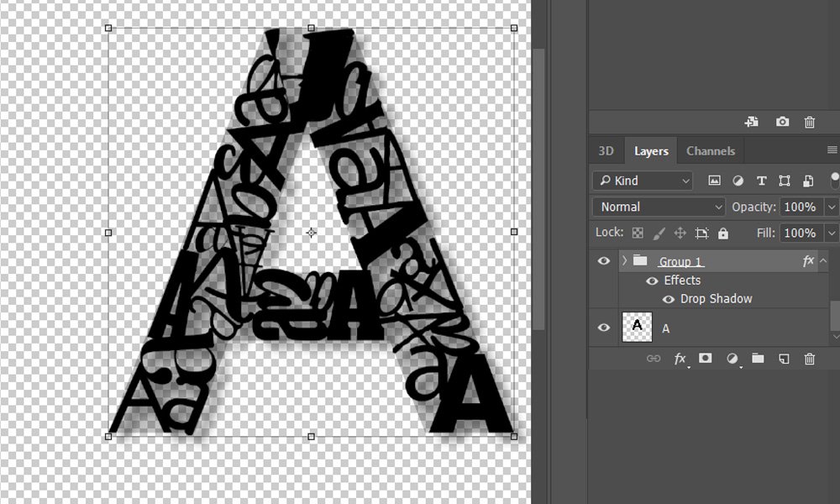Delete layer with bottom trash icon
The width and height of the screenshot is (840, 504).
810,359
